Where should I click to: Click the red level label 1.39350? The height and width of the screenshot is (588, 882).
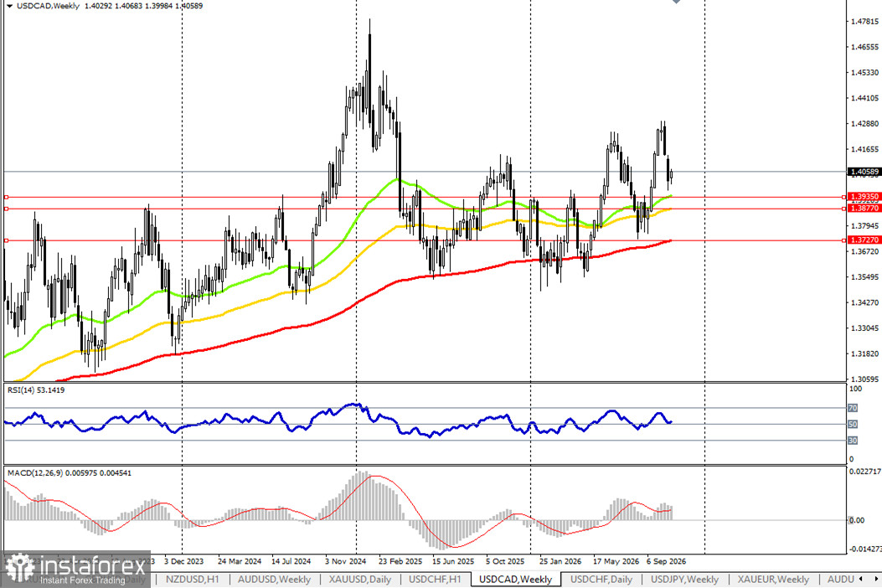click(864, 197)
